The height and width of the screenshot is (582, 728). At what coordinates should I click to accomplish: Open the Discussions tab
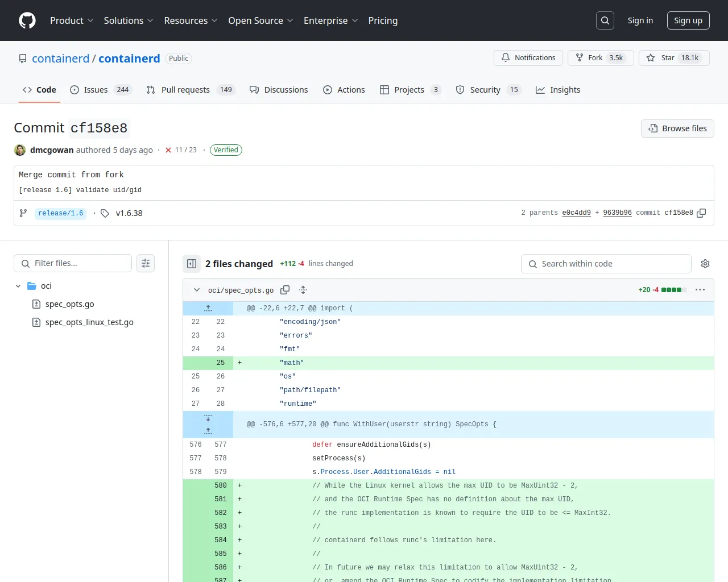click(279, 90)
